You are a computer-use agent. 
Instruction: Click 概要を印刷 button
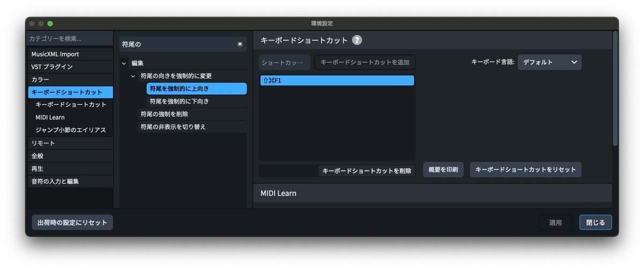(x=443, y=169)
